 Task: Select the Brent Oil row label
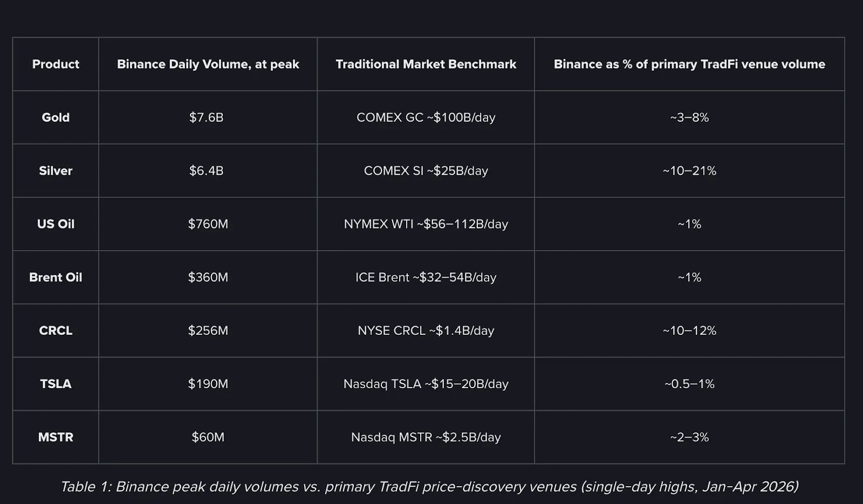click(56, 278)
